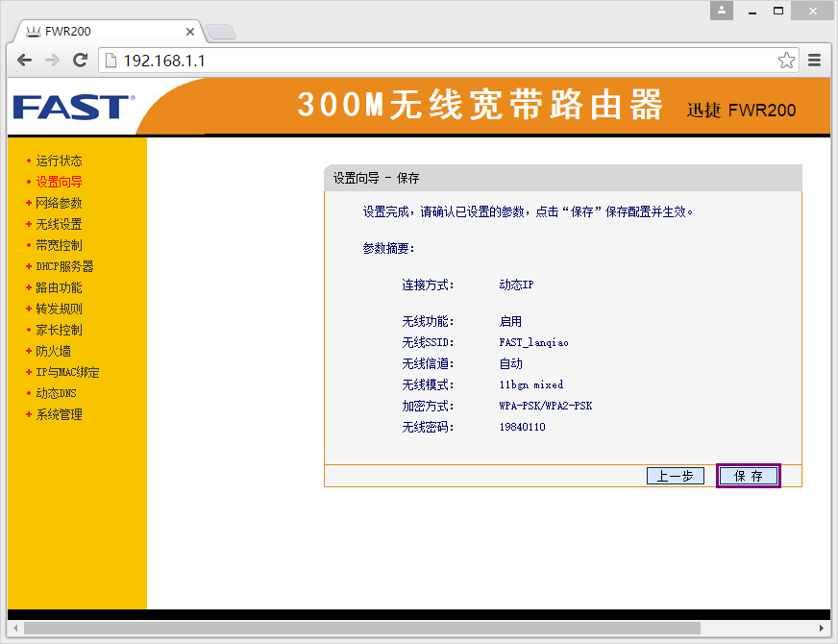Viewport: 838px width, 644px height.
Task: Open 家长控制 page
Action: point(59,330)
